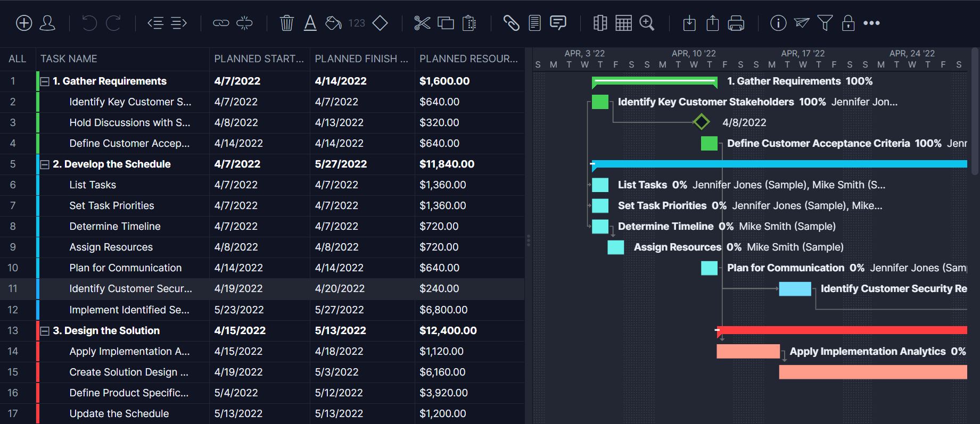Click the ALL header cell
The height and width of the screenshot is (424, 980).
[17, 59]
